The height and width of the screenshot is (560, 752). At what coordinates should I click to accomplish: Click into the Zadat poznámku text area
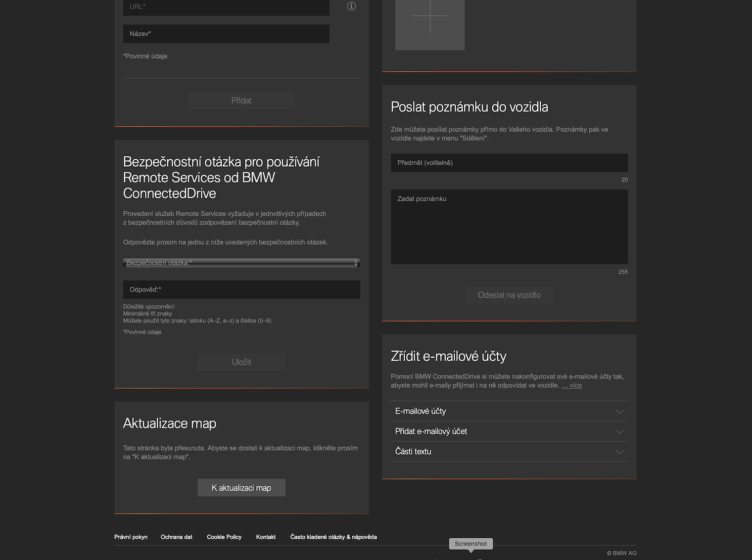[509, 227]
